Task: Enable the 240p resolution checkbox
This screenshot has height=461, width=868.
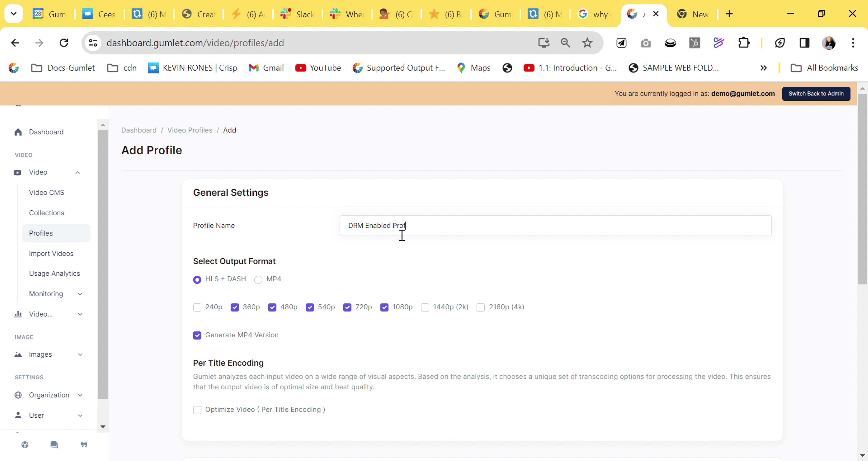Action: point(197,307)
